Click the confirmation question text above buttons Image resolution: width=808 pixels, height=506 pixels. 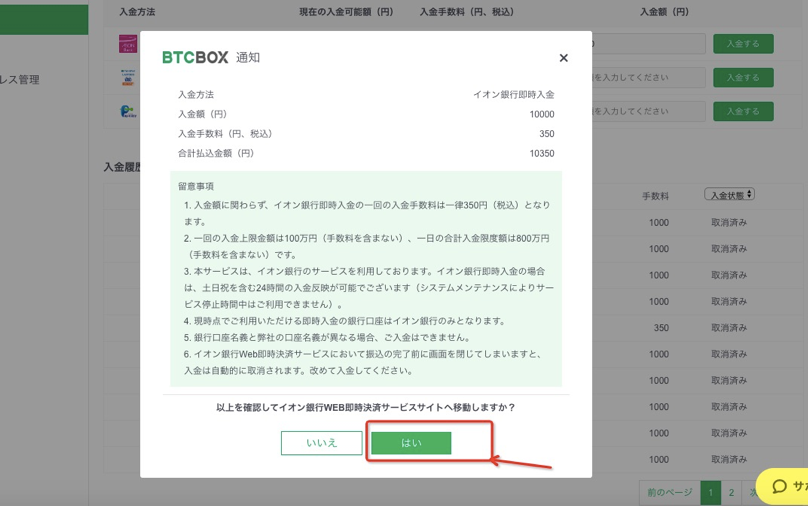pos(366,408)
